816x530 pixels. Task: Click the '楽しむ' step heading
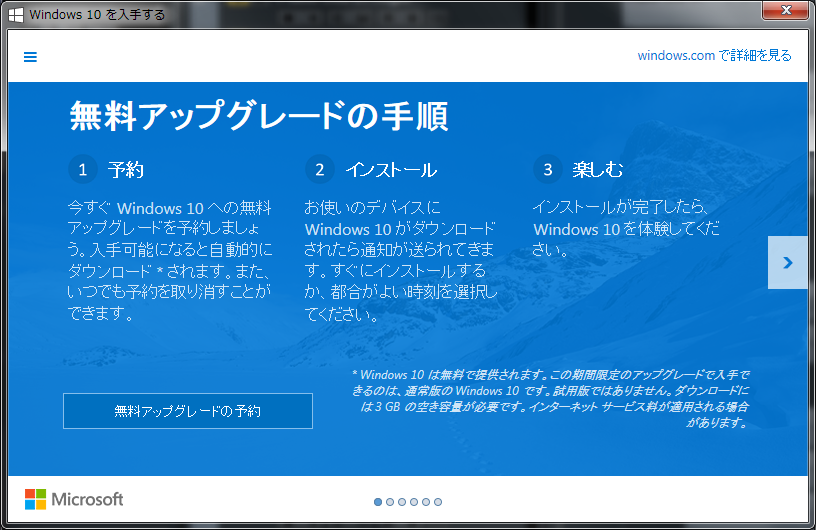tap(597, 170)
